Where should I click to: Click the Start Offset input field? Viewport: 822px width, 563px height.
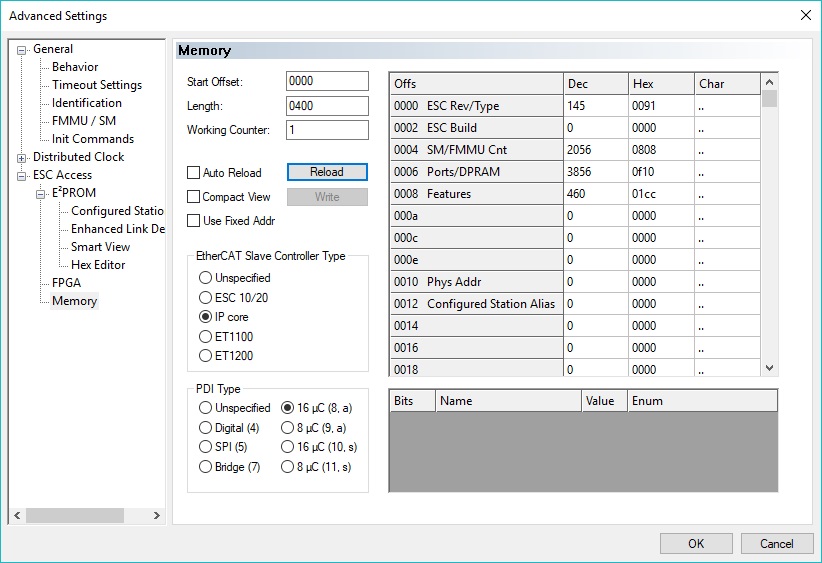point(327,81)
